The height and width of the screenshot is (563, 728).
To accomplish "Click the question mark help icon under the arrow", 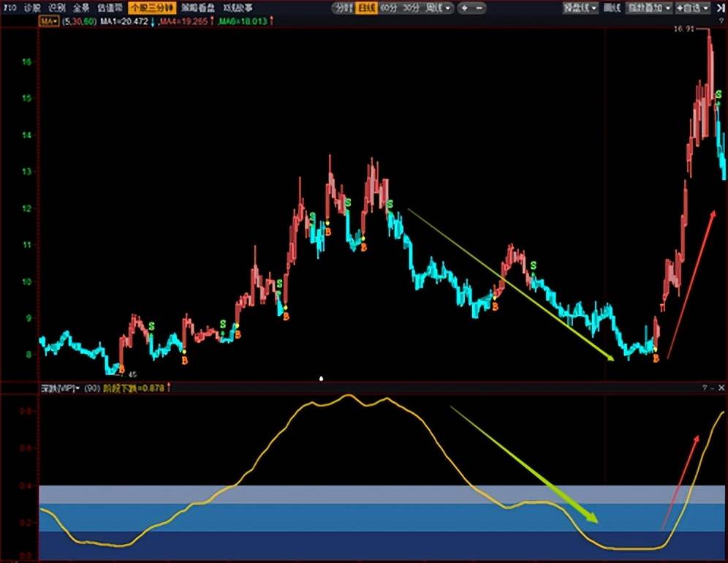I will (x=721, y=21).
